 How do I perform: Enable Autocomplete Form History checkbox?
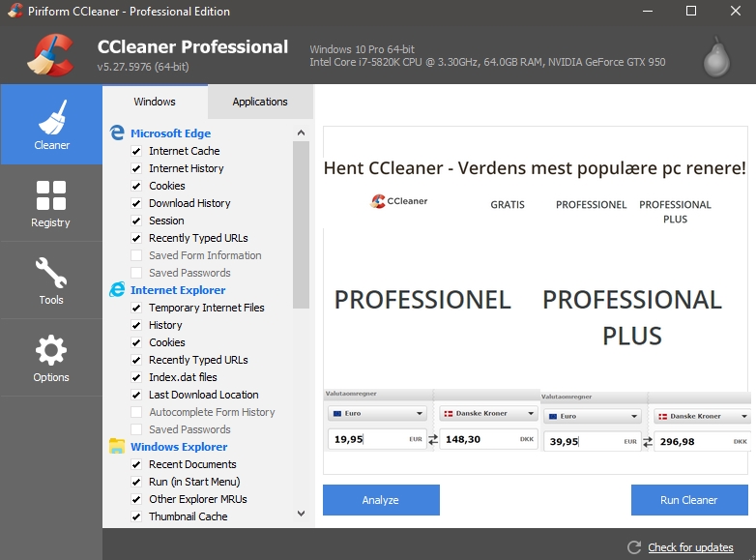(136, 412)
